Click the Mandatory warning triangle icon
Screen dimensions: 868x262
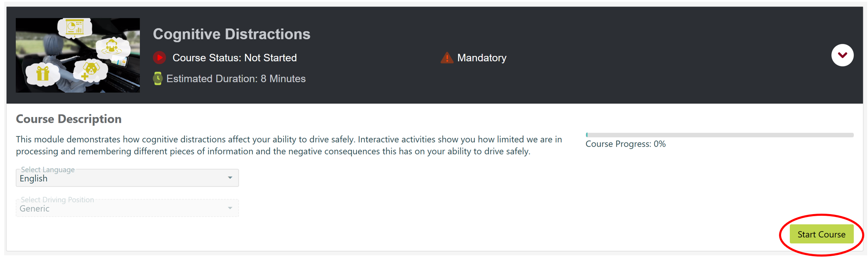(447, 57)
